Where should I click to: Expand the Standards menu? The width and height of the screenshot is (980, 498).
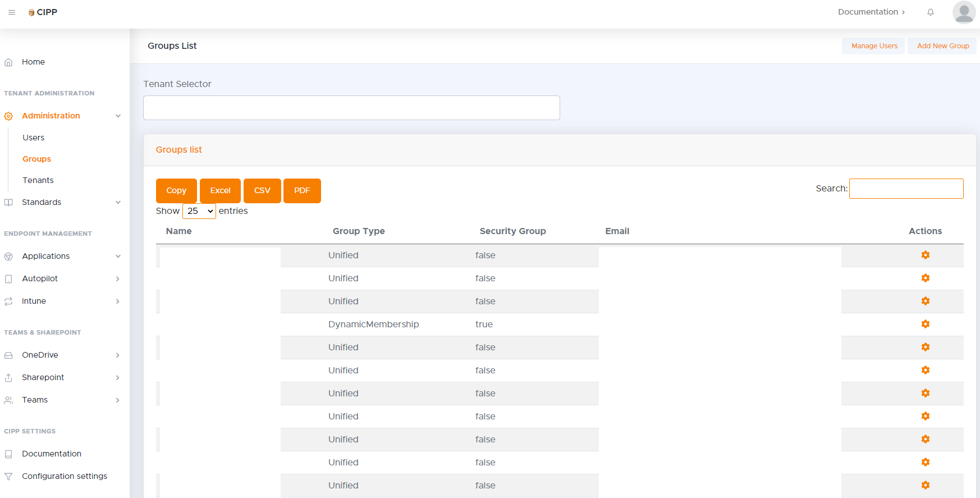(118, 203)
